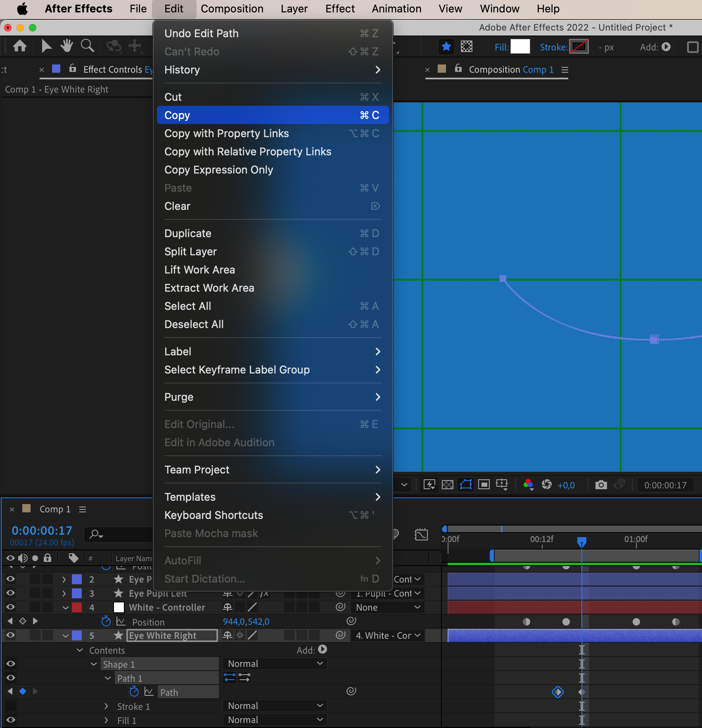Image resolution: width=702 pixels, height=728 pixels.
Task: Toggle visibility of Shape 1
Action: [x=11, y=664]
